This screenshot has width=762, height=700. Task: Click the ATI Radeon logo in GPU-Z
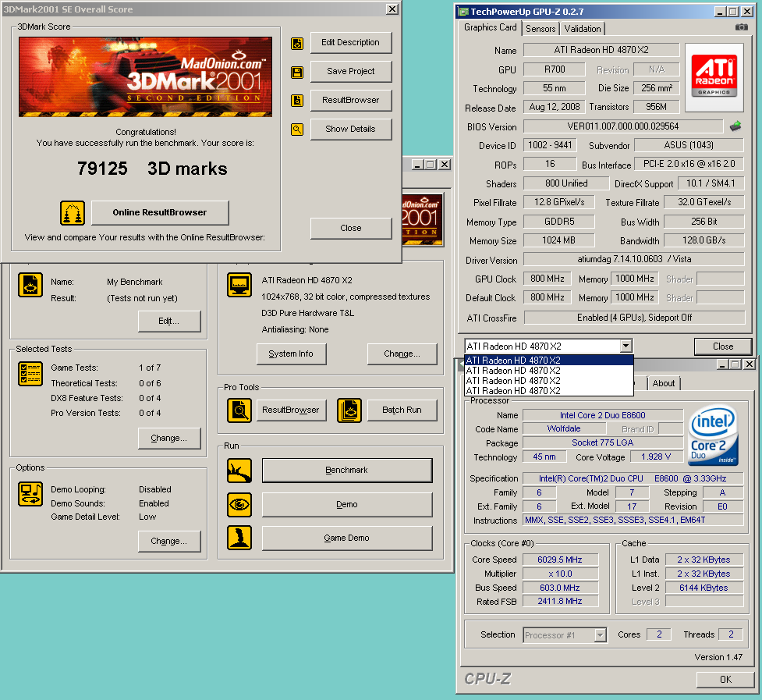714,77
